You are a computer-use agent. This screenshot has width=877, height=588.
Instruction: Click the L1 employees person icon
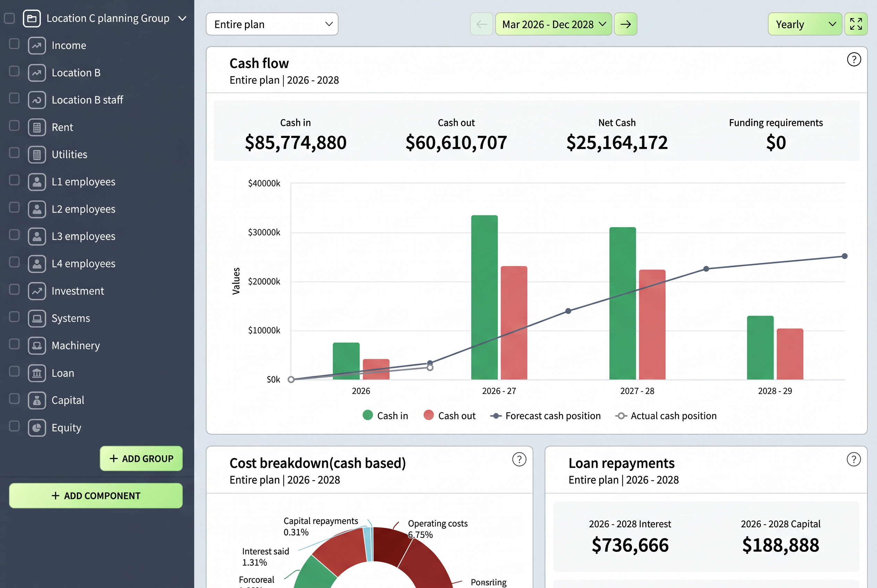point(37,182)
